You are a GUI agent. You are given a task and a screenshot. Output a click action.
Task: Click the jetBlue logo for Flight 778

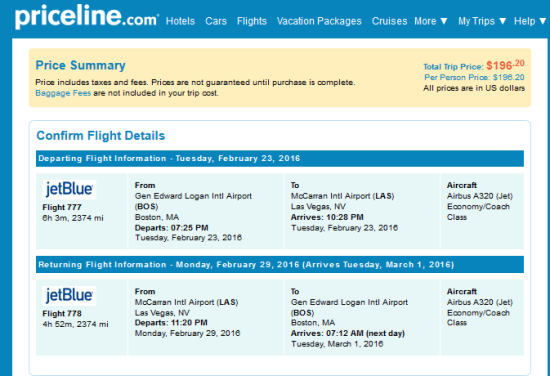tap(69, 296)
